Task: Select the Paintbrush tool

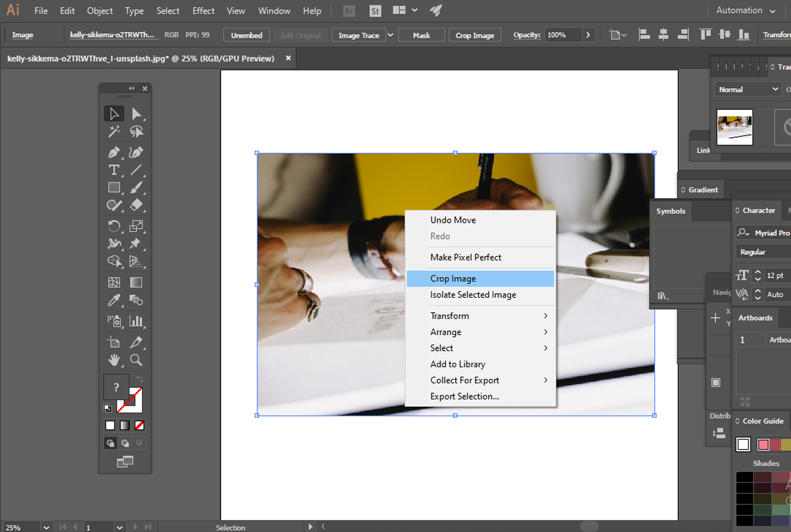Action: 136,188
